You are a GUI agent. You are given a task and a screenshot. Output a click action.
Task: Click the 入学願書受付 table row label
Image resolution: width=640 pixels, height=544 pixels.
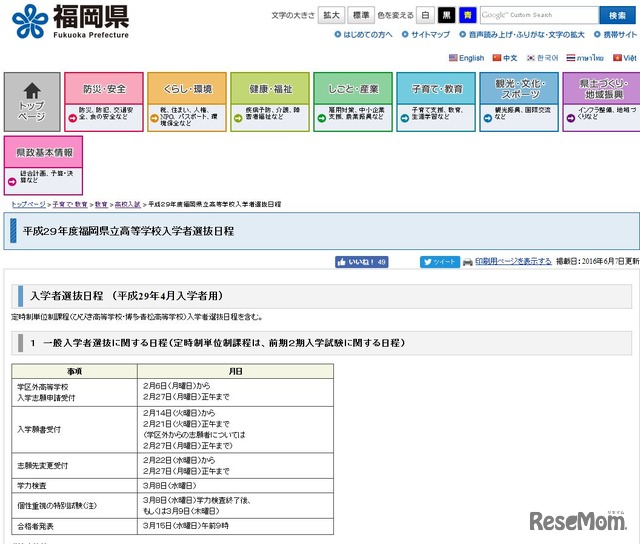39,429
